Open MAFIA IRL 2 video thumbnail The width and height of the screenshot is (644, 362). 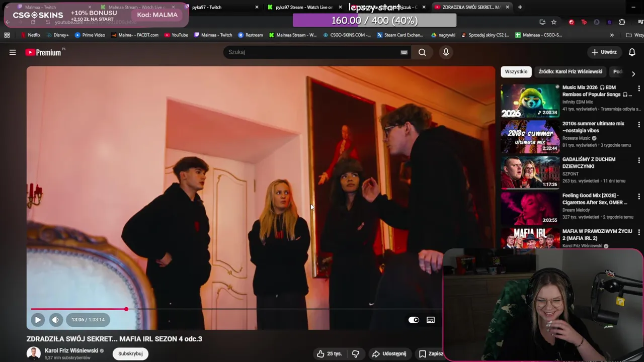[530, 238]
